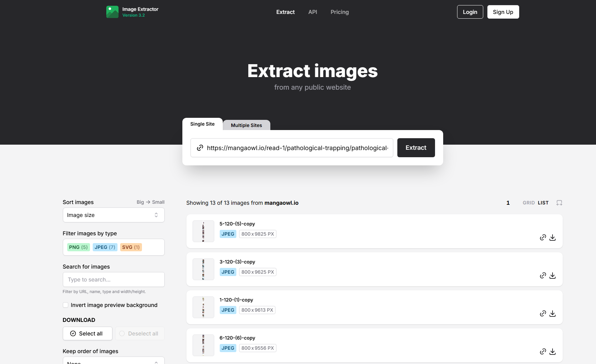Toggle the JPEG (7) type filter
The image size is (596, 364).
(105, 247)
